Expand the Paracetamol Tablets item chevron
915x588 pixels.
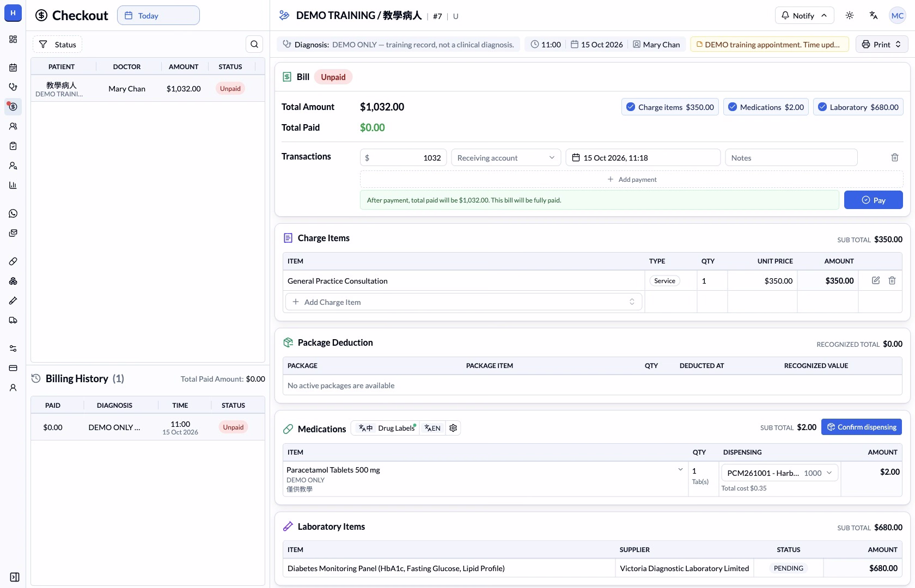pyautogui.click(x=680, y=469)
